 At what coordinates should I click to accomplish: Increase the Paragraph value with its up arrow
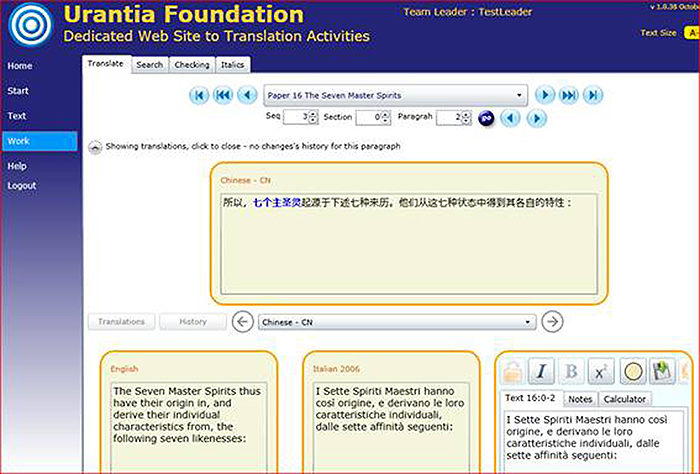coord(466,114)
